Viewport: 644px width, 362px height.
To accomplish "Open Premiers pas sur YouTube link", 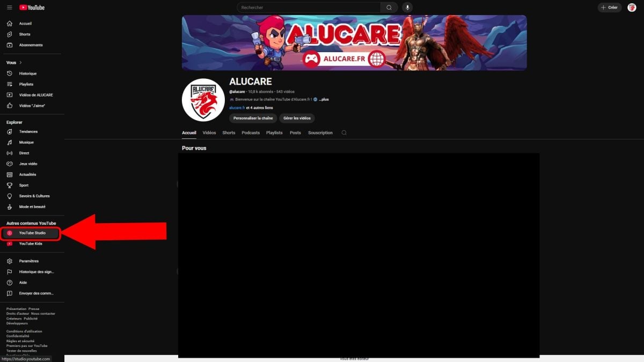I will (x=27, y=346).
